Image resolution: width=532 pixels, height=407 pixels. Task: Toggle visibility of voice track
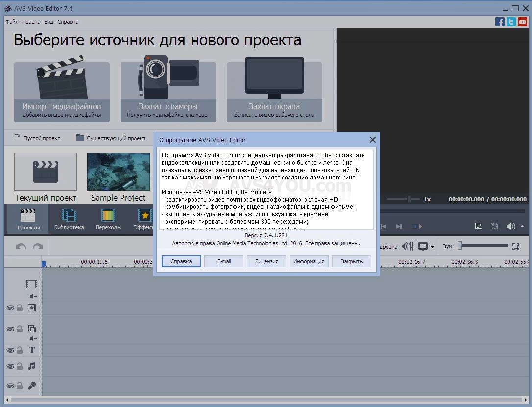[10, 386]
